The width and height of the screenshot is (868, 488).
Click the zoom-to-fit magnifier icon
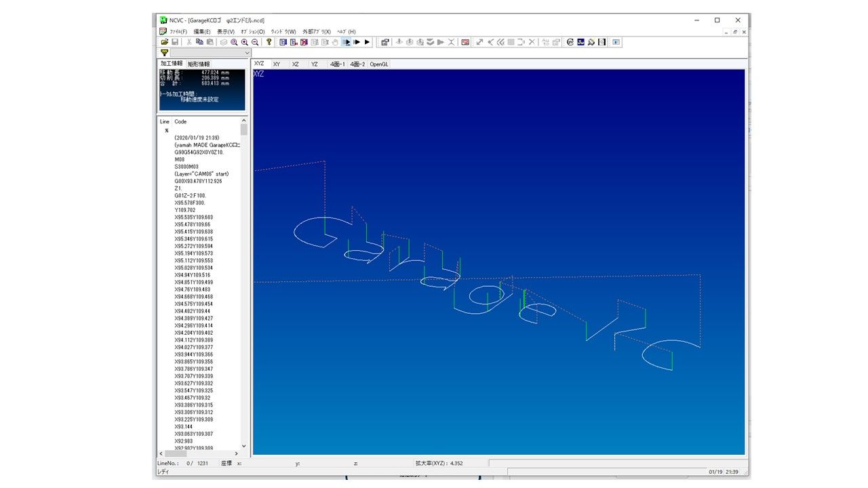click(234, 42)
